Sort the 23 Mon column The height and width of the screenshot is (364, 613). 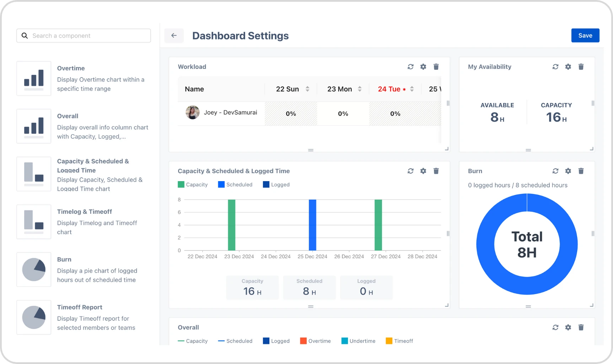click(359, 89)
